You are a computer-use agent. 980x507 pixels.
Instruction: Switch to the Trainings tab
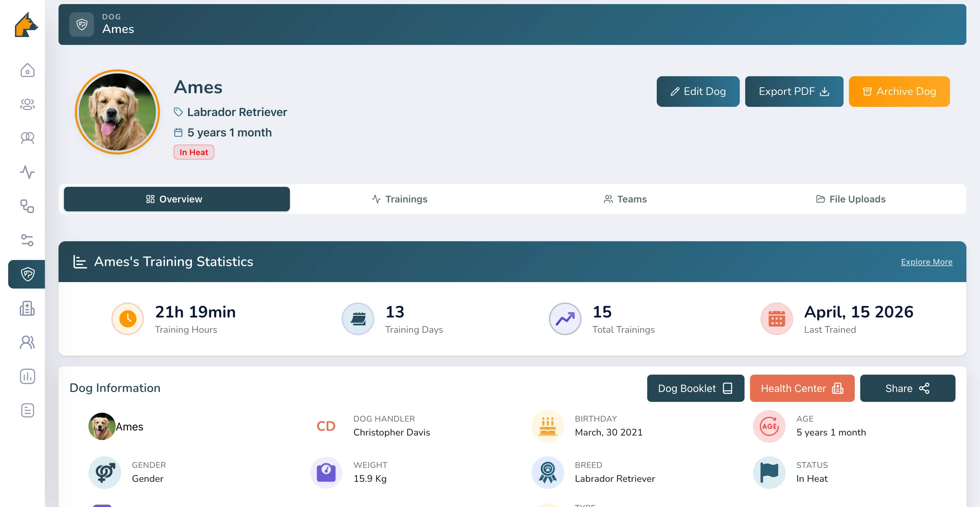399,199
